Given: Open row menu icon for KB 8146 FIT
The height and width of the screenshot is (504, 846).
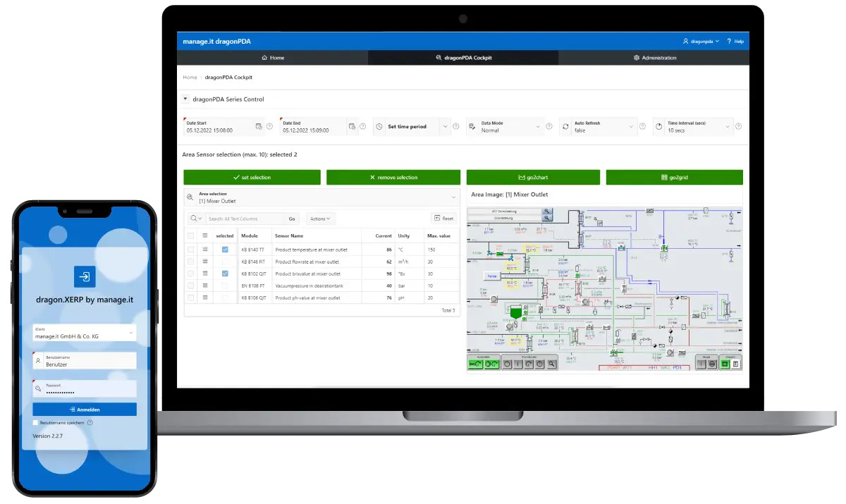Looking at the screenshot, I should (205, 262).
